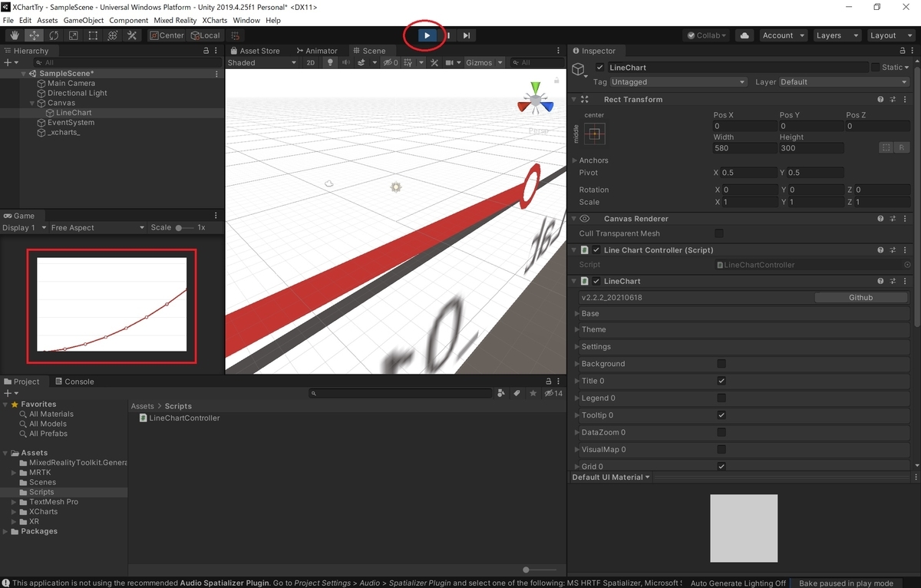Viewport: 921px width, 588px height.
Task: Toggle Scene view lighting
Action: (x=328, y=62)
